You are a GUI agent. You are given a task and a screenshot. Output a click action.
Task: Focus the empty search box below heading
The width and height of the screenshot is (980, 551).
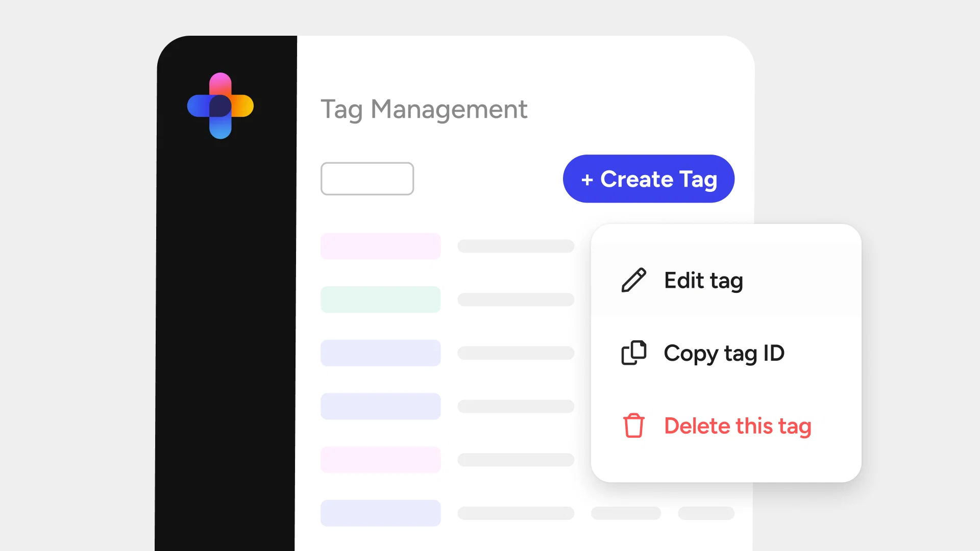(367, 179)
